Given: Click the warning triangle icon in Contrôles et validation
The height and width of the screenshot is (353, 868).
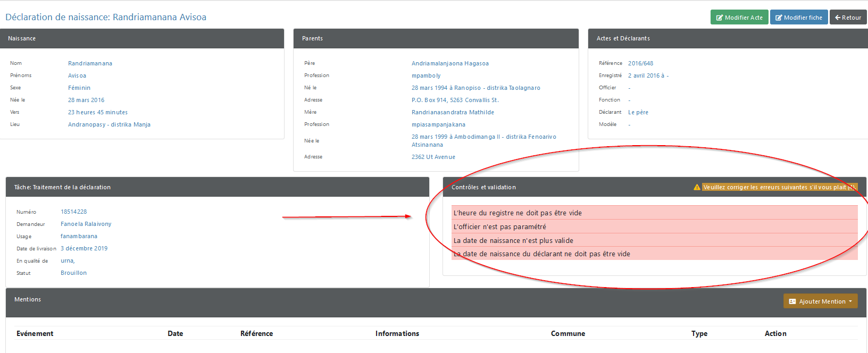Looking at the screenshot, I should click(x=697, y=187).
